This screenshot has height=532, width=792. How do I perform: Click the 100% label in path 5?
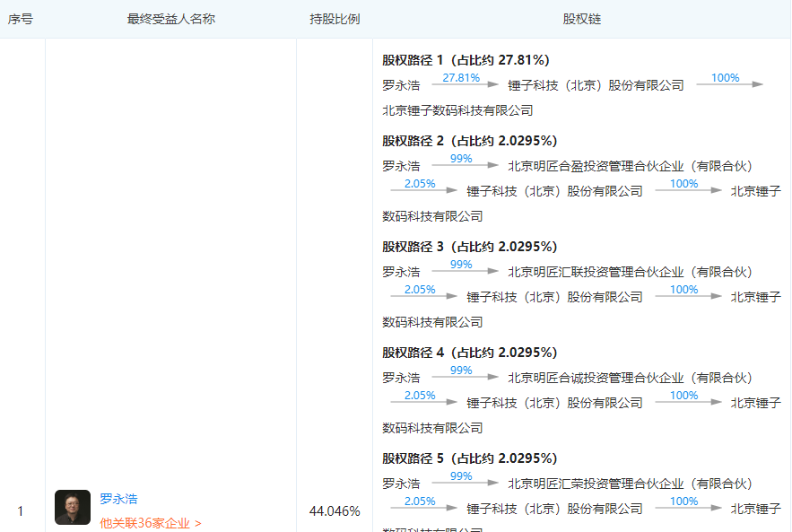pyautogui.click(x=683, y=501)
